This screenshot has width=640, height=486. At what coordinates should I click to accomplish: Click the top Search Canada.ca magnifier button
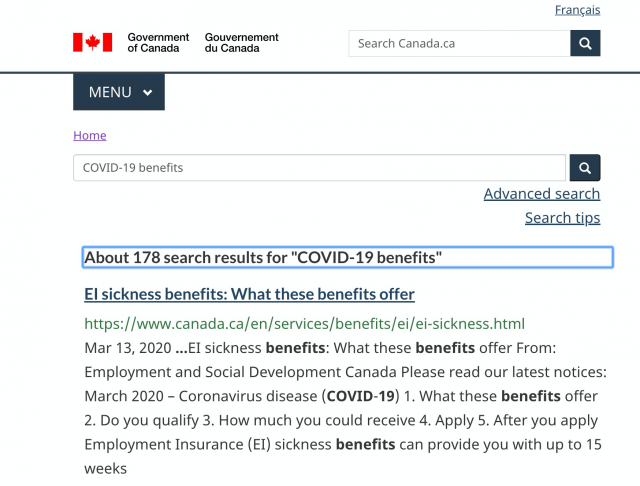click(x=585, y=43)
